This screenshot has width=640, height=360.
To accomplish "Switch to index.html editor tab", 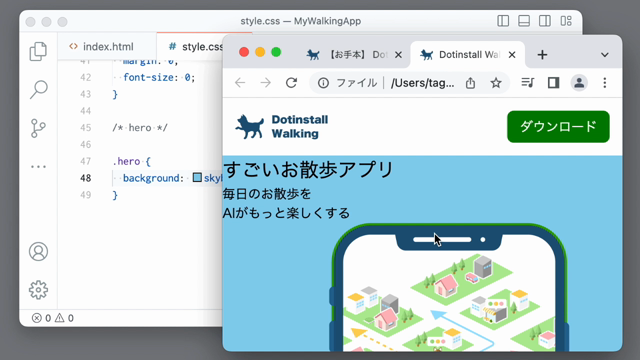I will point(107,47).
